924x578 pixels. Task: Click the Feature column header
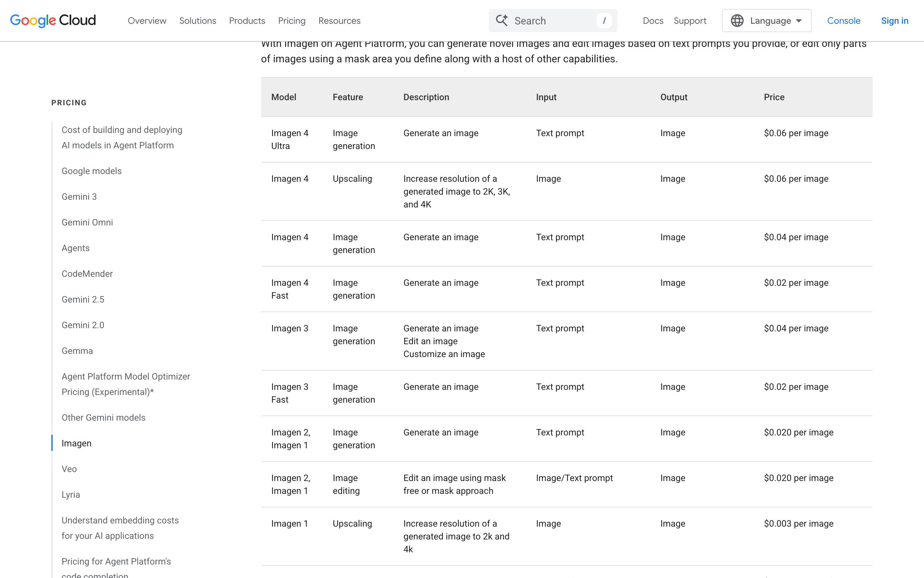pos(348,97)
